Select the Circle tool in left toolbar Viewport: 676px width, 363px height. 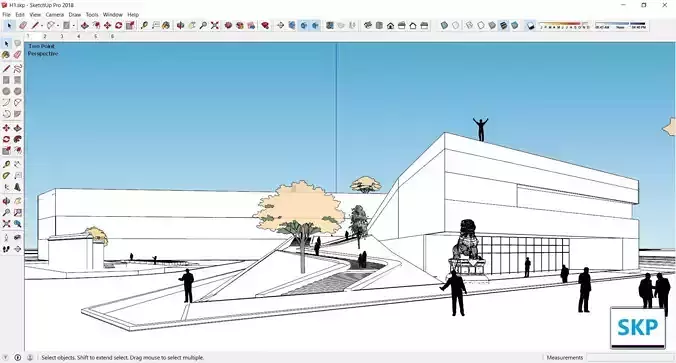point(6,91)
